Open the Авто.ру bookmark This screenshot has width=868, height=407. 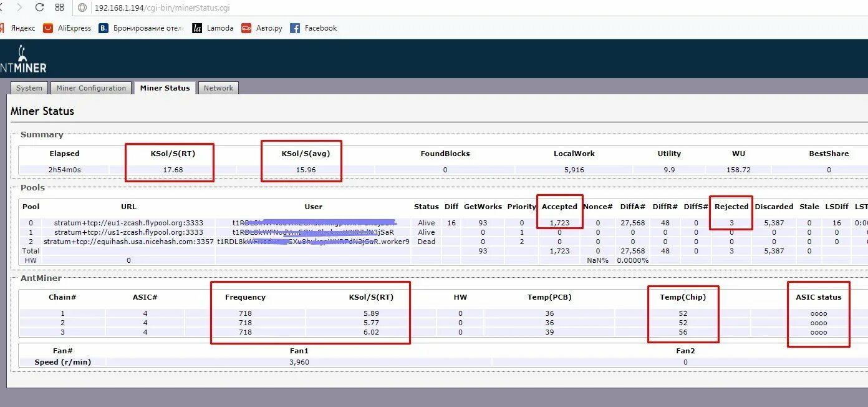click(x=269, y=28)
